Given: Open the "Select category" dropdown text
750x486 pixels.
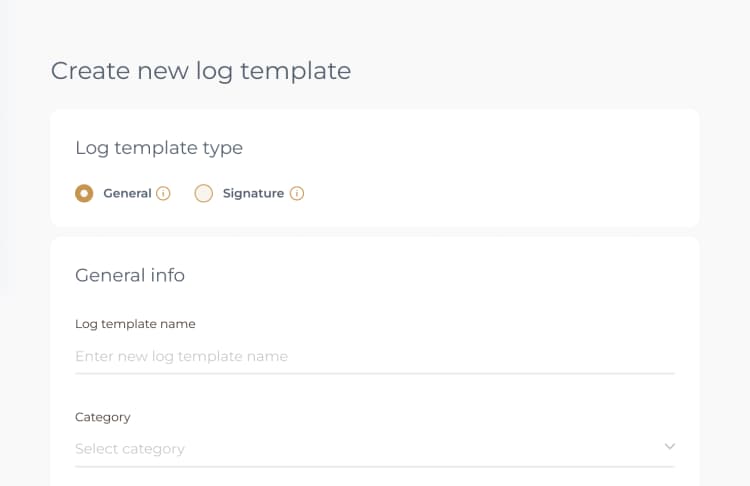Looking at the screenshot, I should click(x=130, y=449).
